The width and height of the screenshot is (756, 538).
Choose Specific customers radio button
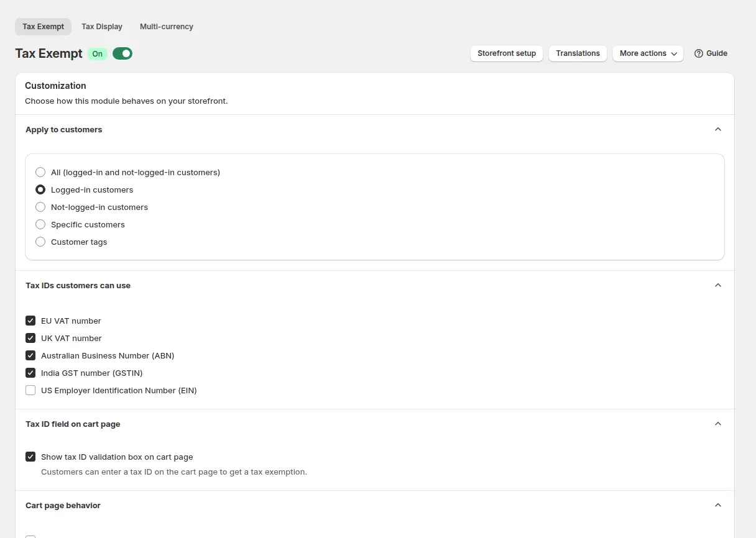point(40,224)
